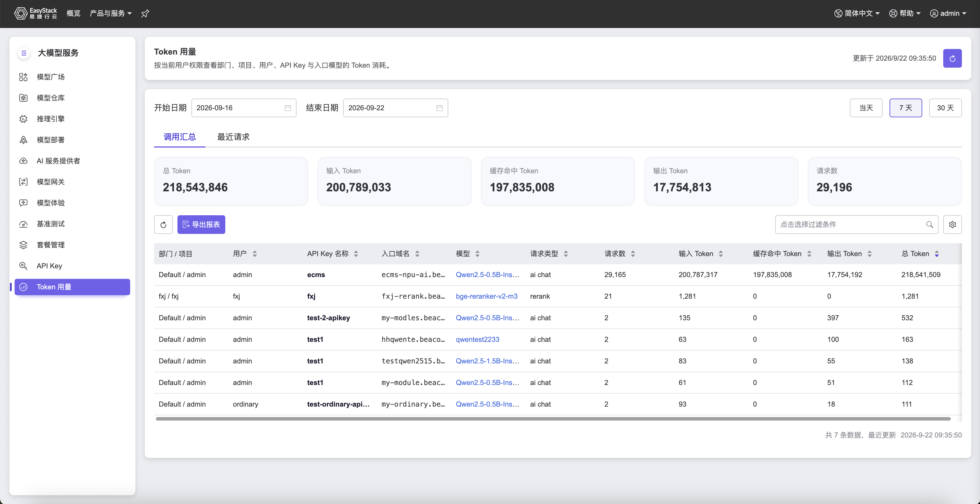This screenshot has width=980, height=504.
Task: Click 导出报表 button
Action: pos(201,225)
